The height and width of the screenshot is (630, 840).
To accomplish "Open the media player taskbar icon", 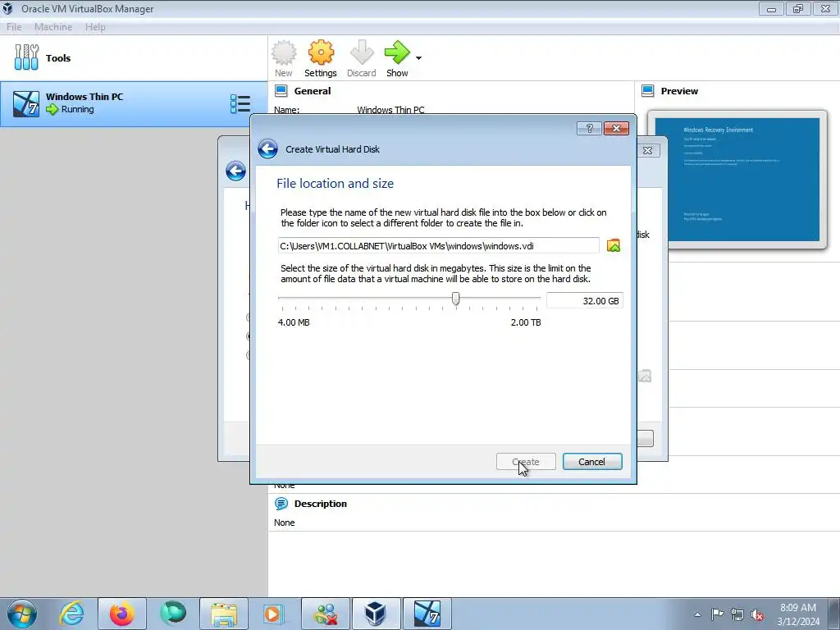I will [274, 614].
